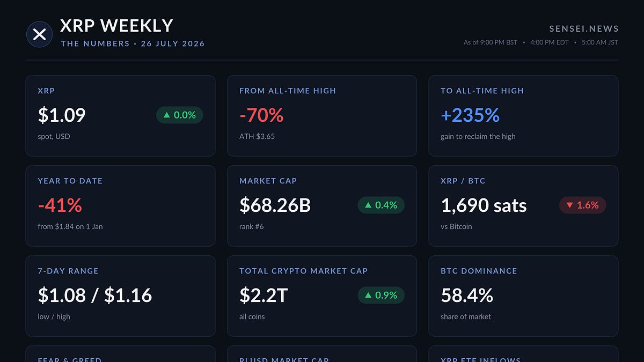Click the ATH $3.65 caption text
This screenshot has width=644, height=362.
click(257, 136)
